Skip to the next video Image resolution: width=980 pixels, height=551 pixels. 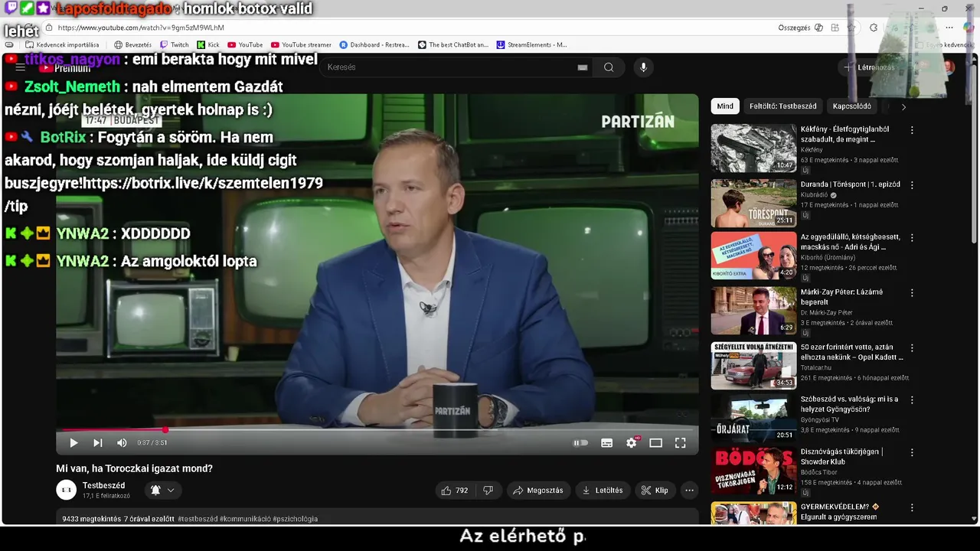tap(97, 442)
